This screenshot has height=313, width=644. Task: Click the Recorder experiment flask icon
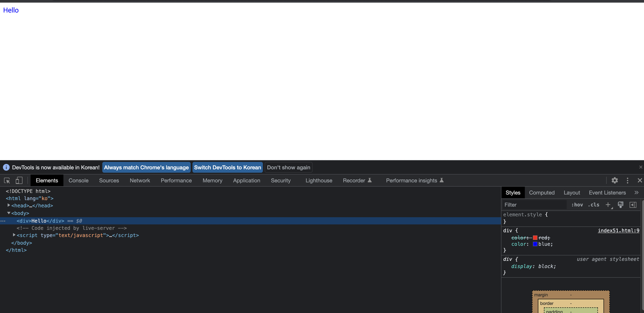(x=370, y=180)
